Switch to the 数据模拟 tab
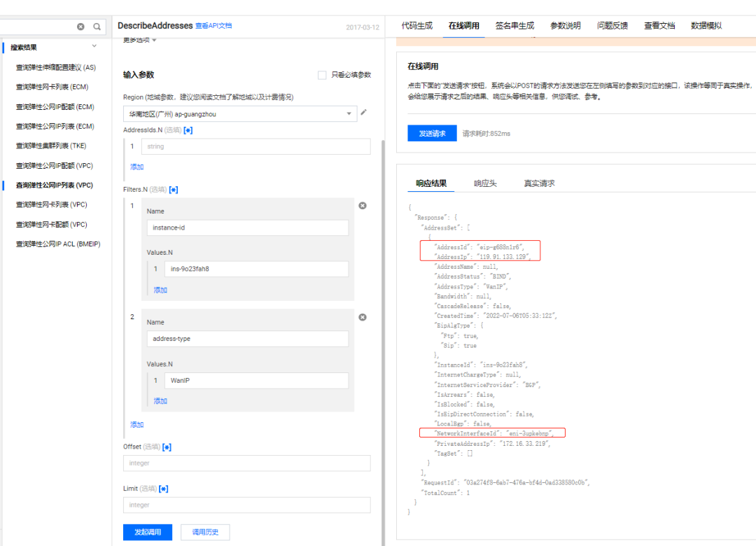This screenshot has width=756, height=546. click(706, 26)
